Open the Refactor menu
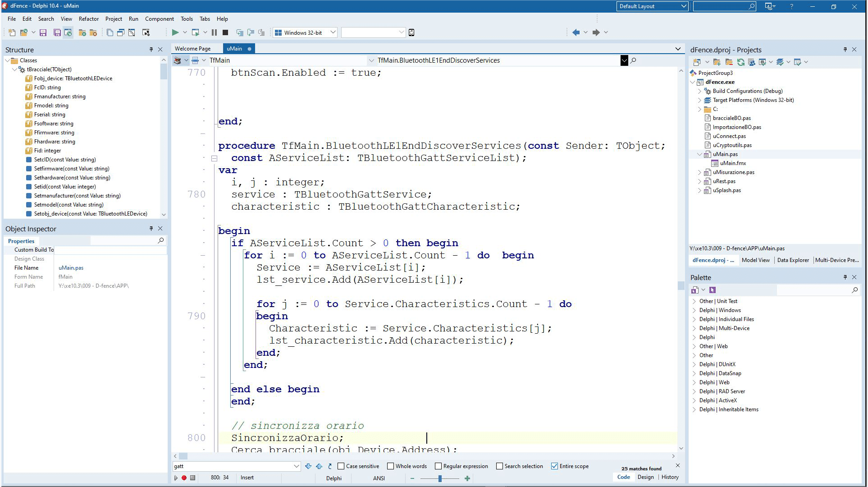 [88, 19]
